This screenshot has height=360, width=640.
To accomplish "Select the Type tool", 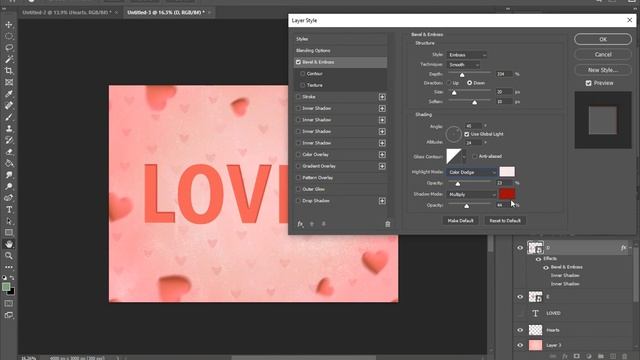I will (x=9, y=209).
